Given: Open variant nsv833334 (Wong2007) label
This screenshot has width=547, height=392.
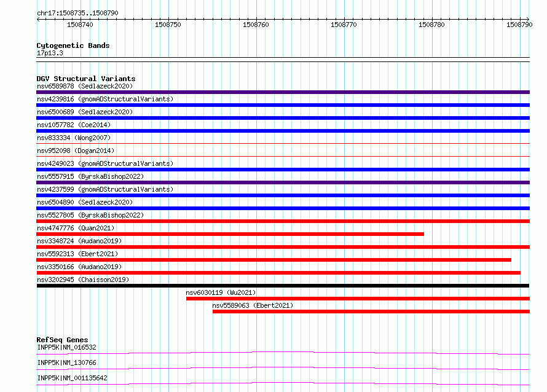Looking at the screenshot, I should [x=74, y=138].
